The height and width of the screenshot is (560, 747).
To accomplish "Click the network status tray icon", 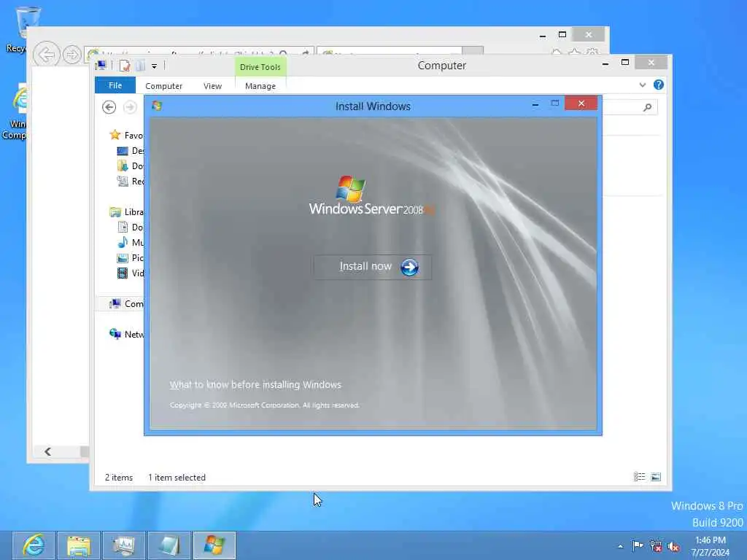I will click(656, 546).
